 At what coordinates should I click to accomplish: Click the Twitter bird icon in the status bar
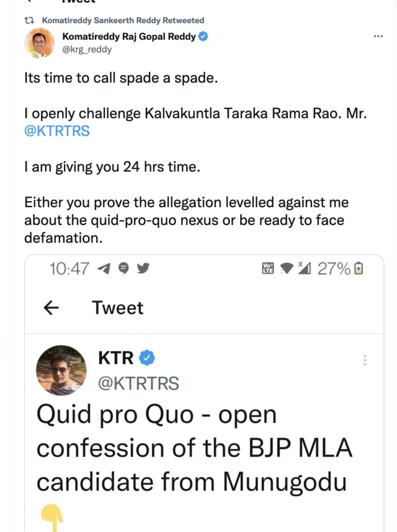pos(143,268)
